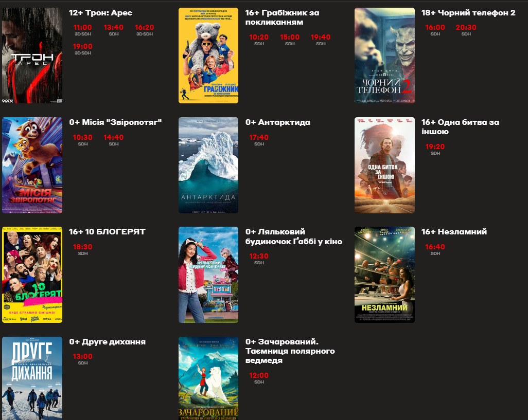Choose 15:00 showing of Грабіжник за покликанням
528x420 pixels.
(290, 38)
